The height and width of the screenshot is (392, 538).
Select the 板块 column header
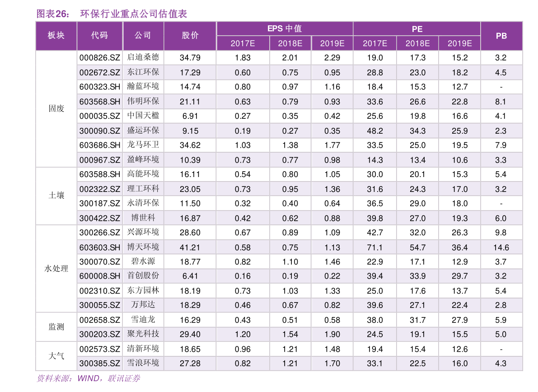(x=56, y=35)
